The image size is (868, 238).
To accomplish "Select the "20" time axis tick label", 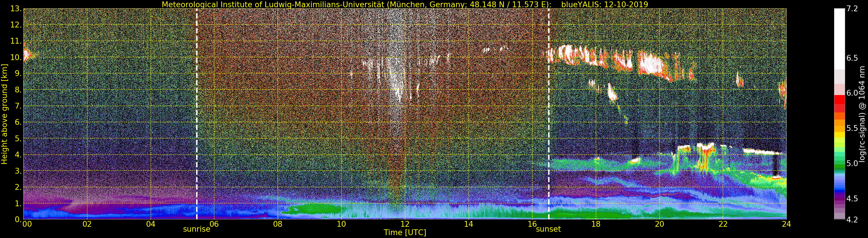I will (659, 224).
